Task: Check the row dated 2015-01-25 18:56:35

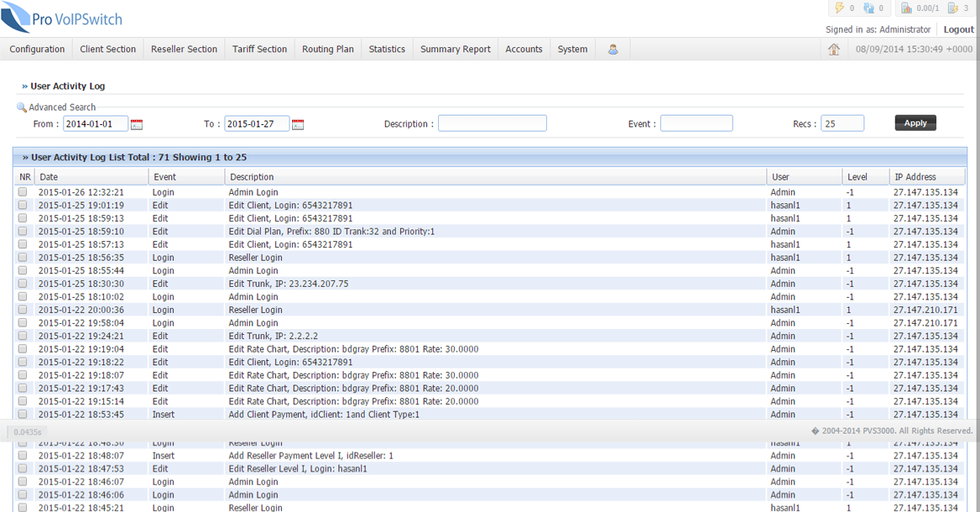Action: [x=23, y=258]
